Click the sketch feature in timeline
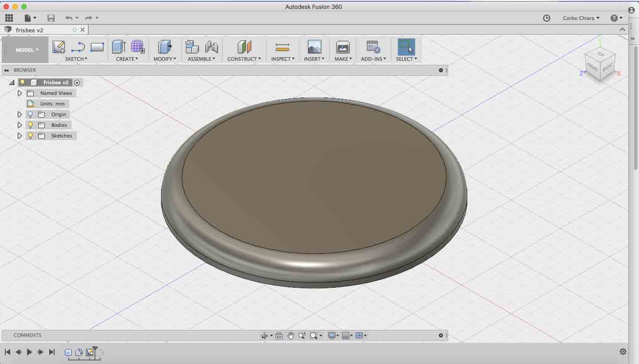 coord(90,352)
